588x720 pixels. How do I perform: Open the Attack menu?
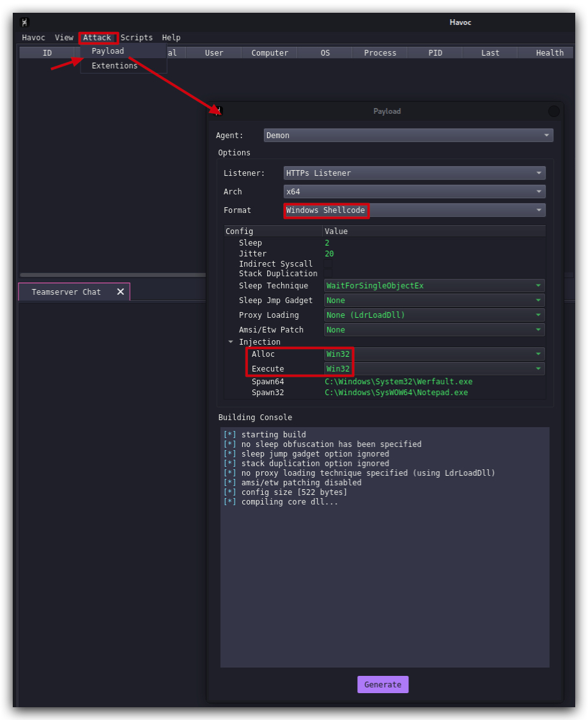[x=97, y=38]
